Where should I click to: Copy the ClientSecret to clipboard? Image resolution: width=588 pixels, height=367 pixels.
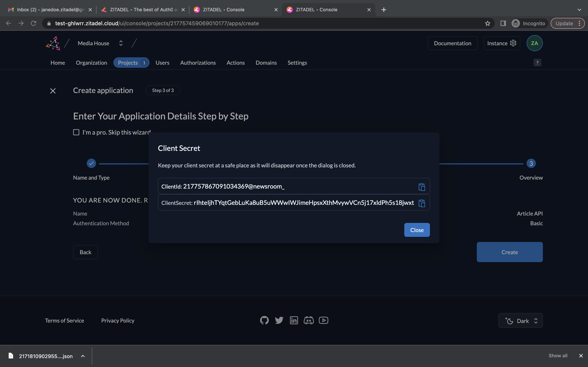pos(422,203)
